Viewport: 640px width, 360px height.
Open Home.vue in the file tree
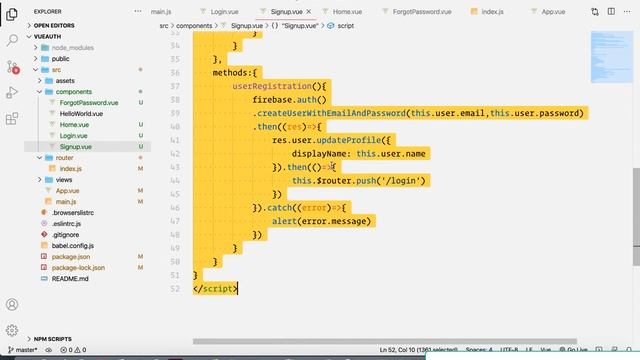[74, 125]
